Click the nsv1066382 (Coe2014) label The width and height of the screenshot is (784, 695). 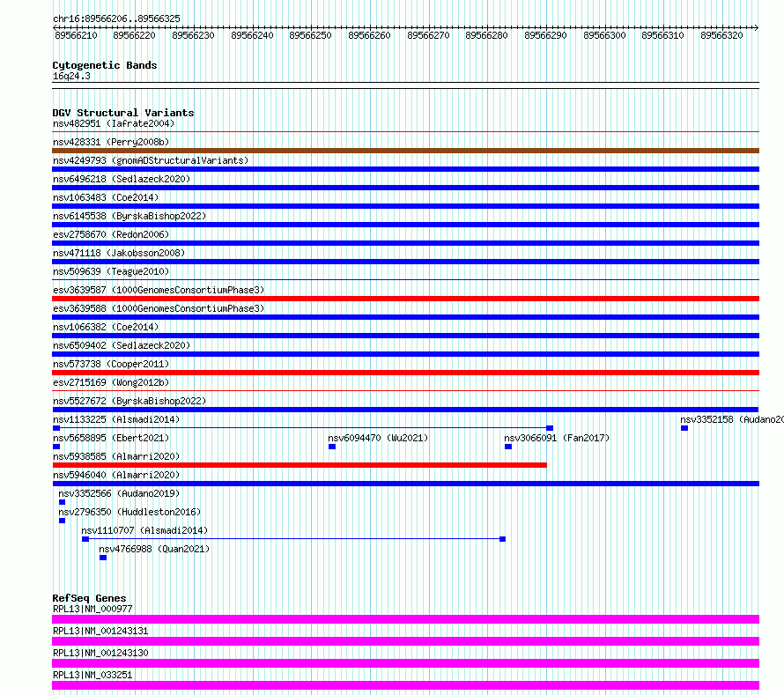[x=106, y=327]
